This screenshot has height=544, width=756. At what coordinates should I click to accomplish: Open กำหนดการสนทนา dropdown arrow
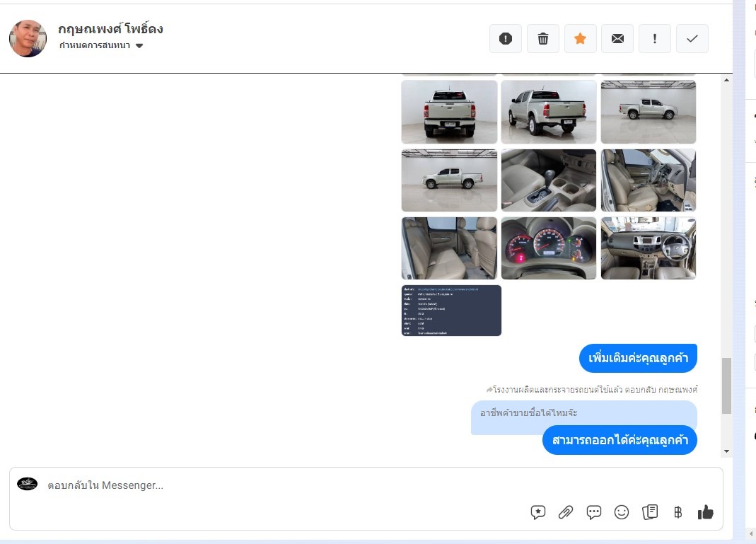click(139, 46)
